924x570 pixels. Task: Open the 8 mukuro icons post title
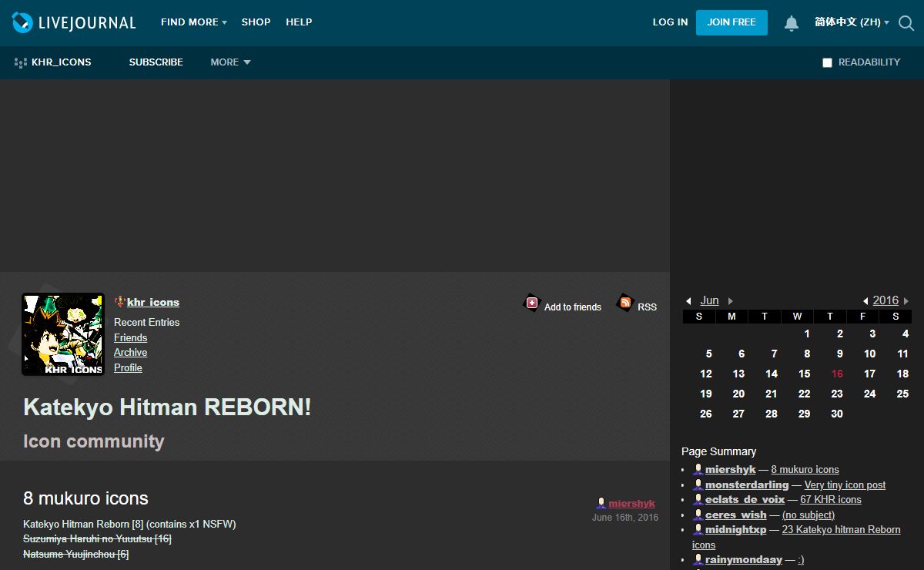tap(85, 498)
